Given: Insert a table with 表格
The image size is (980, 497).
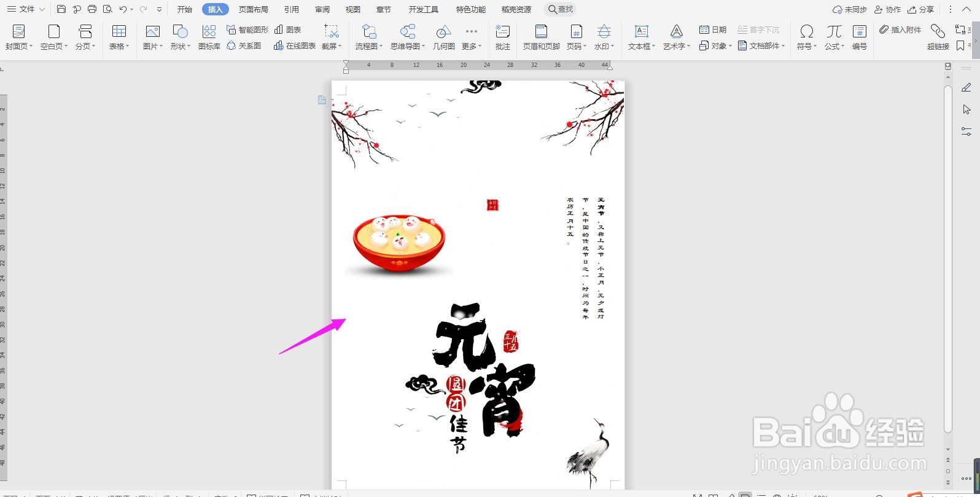Looking at the screenshot, I should tap(119, 37).
